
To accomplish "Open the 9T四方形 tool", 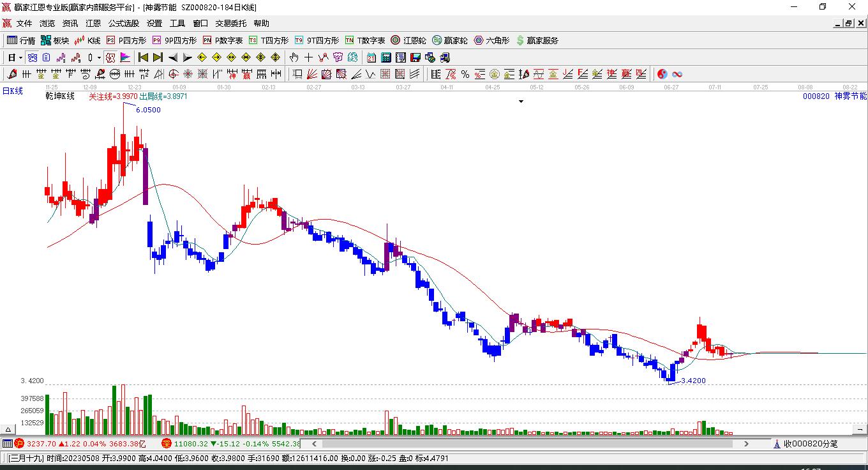I will click(x=317, y=40).
